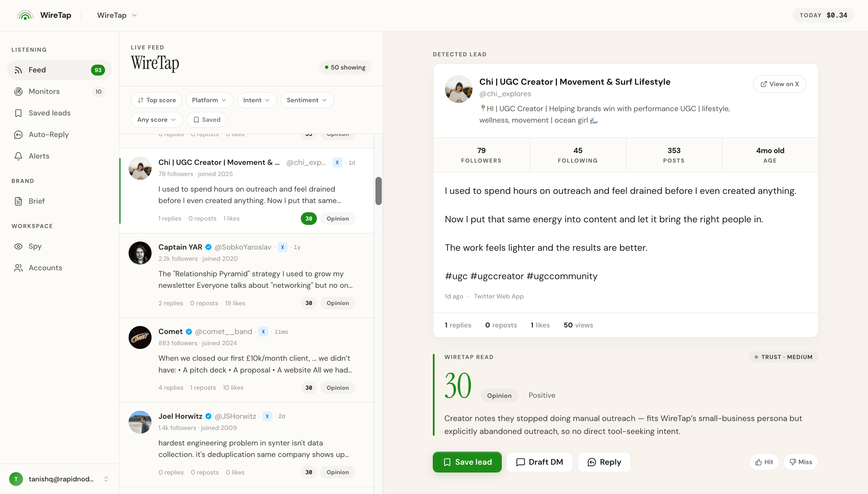
Task: Go to Saved leads
Action: coord(59,113)
